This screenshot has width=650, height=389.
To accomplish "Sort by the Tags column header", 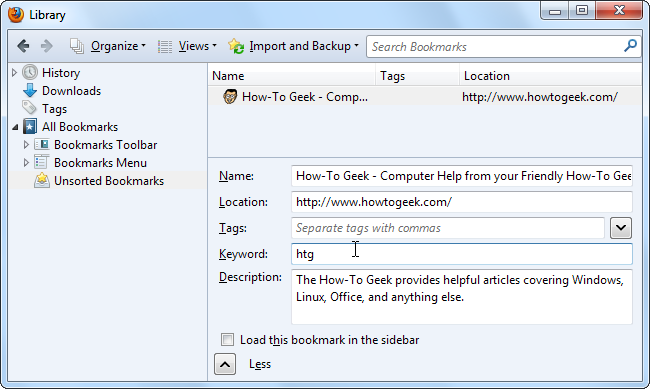I will click(x=417, y=76).
